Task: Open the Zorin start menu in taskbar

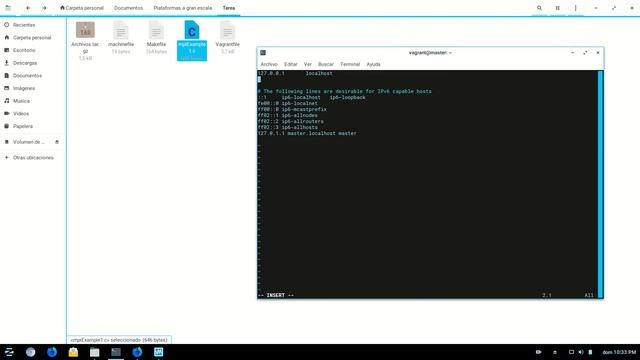Action: pyautogui.click(x=9, y=352)
